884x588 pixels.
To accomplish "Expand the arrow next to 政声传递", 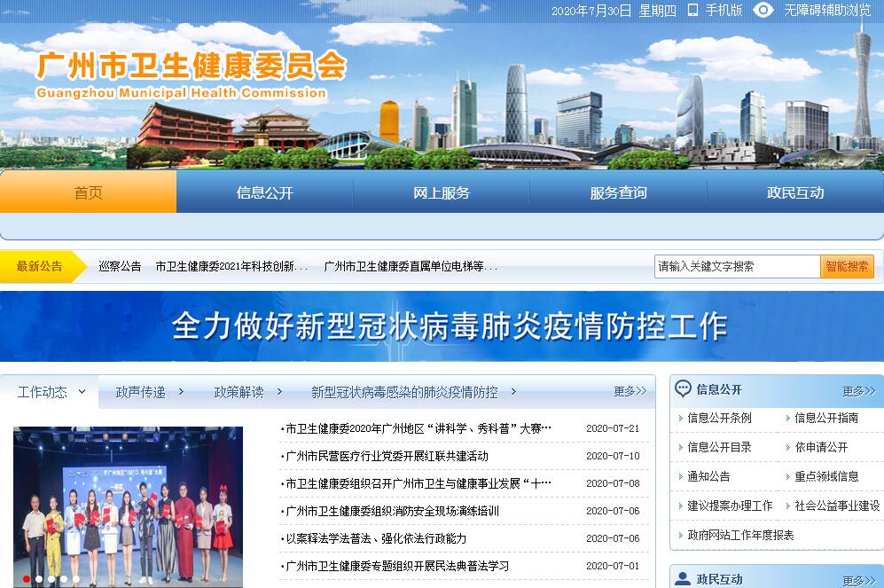I will pos(180,391).
